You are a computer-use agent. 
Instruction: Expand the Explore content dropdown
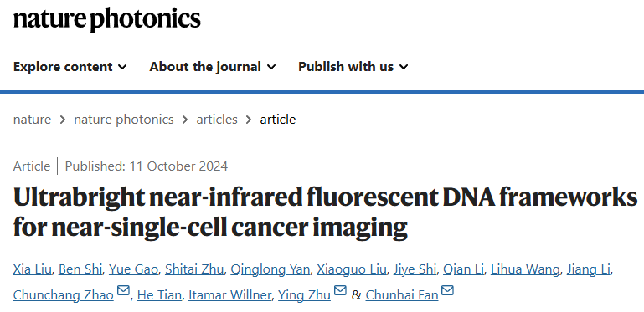pyautogui.click(x=70, y=66)
